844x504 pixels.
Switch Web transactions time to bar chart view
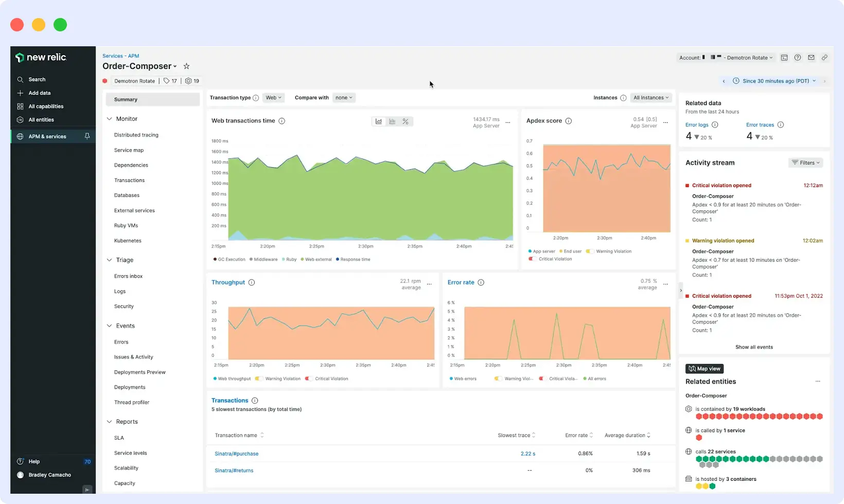pos(393,121)
